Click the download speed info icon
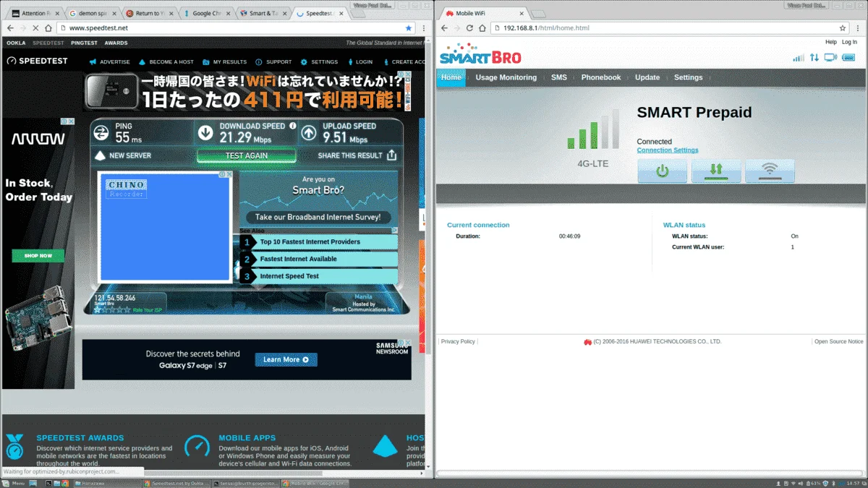This screenshot has width=868, height=488. (x=293, y=126)
